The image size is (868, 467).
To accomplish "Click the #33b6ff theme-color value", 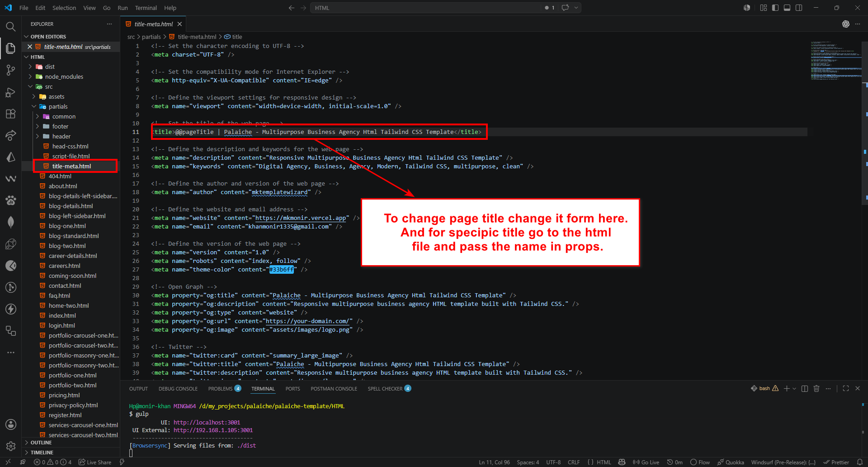I will [281, 270].
